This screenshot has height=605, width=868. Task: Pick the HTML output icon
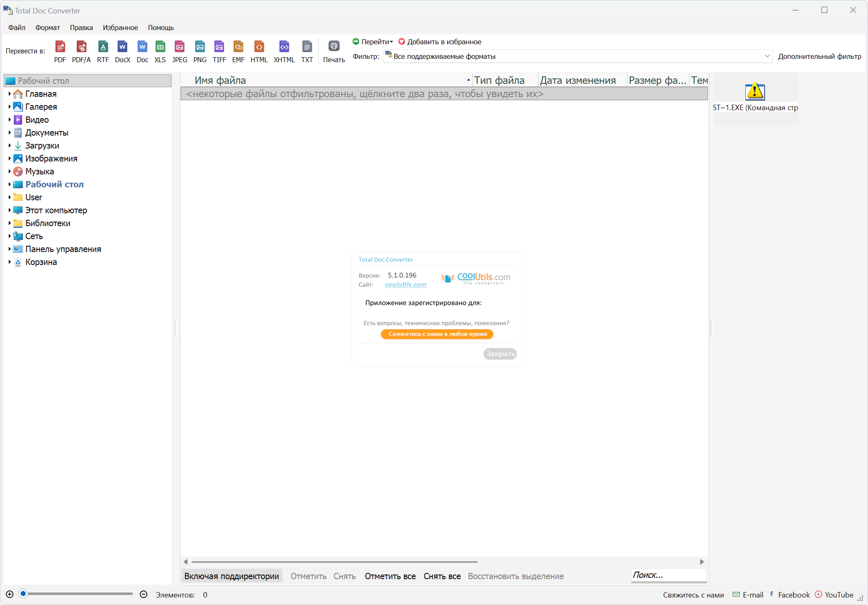pyautogui.click(x=259, y=52)
